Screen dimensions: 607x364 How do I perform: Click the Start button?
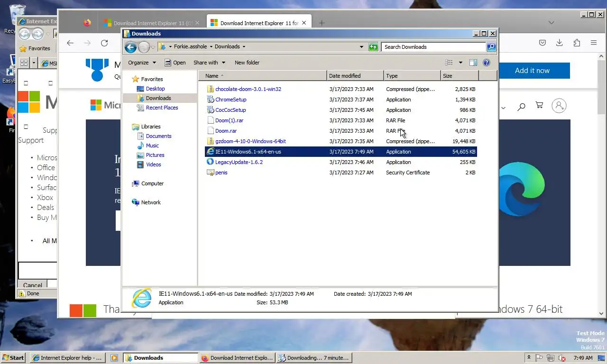[x=13, y=358]
